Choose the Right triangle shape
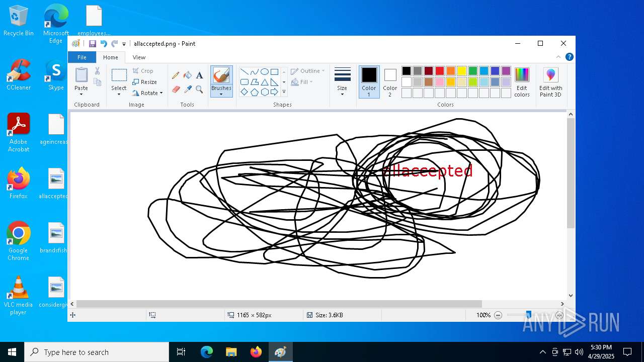The height and width of the screenshot is (362, 644). click(274, 82)
